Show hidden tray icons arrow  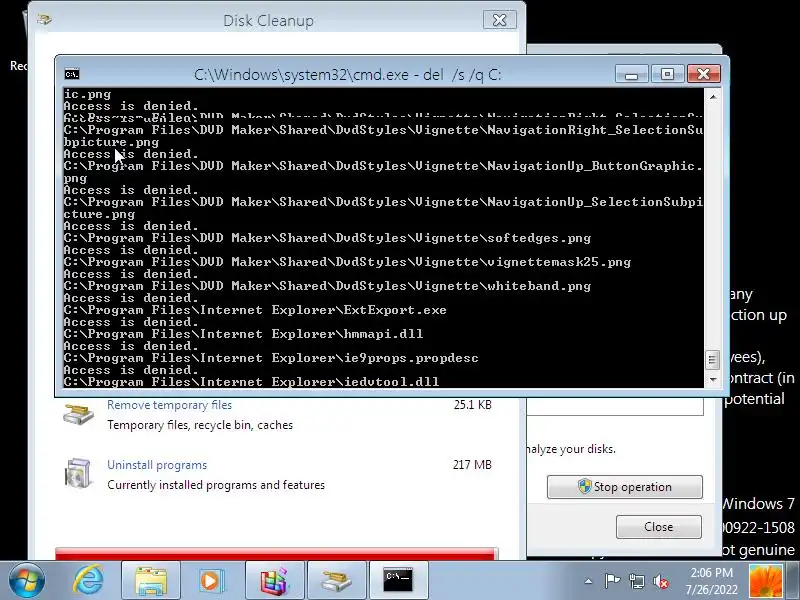[588, 581]
